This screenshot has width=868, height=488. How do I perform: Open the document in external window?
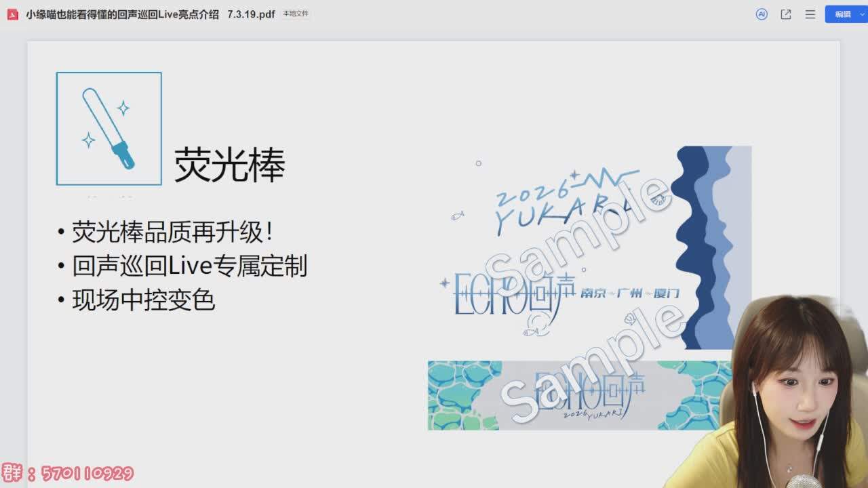point(786,14)
